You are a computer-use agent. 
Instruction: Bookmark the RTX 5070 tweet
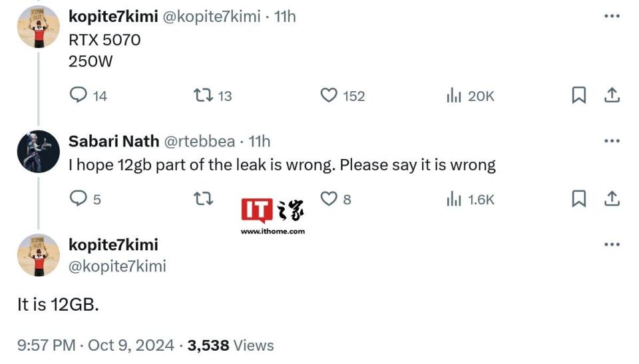click(578, 96)
